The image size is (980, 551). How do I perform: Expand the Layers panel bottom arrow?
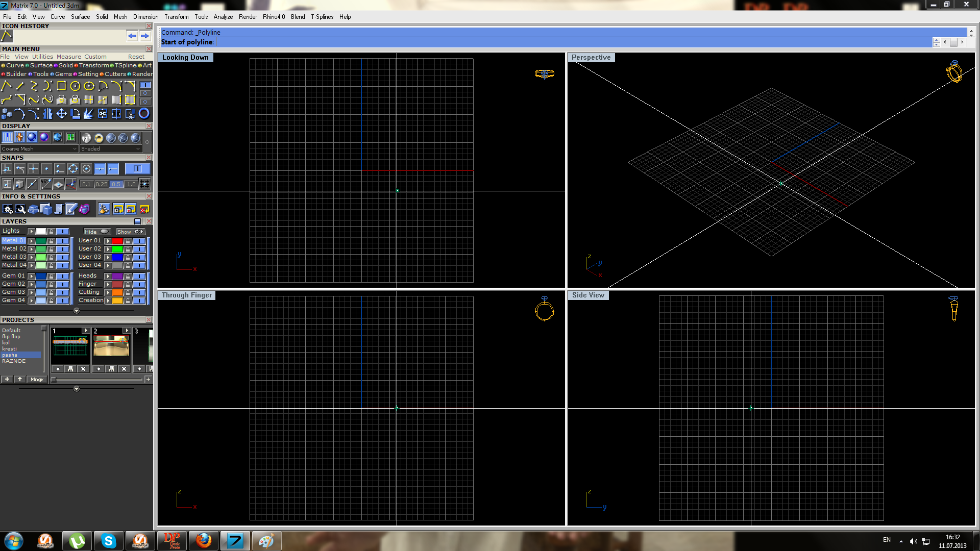pyautogui.click(x=77, y=311)
